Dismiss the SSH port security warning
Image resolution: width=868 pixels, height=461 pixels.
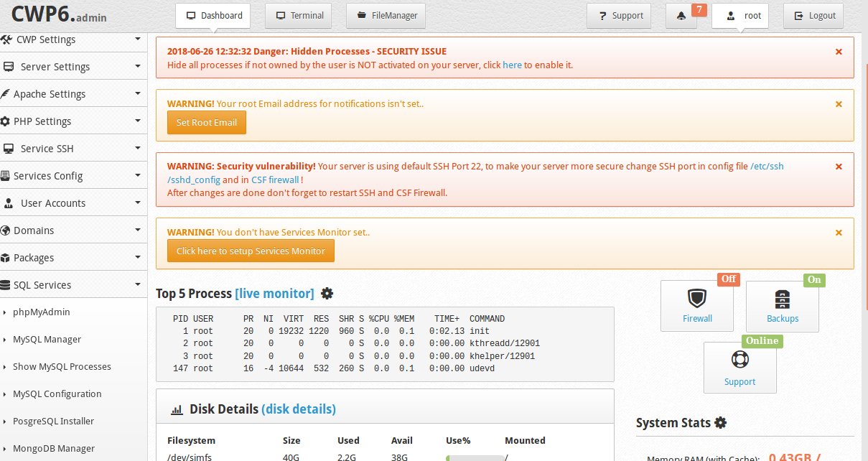click(x=839, y=166)
